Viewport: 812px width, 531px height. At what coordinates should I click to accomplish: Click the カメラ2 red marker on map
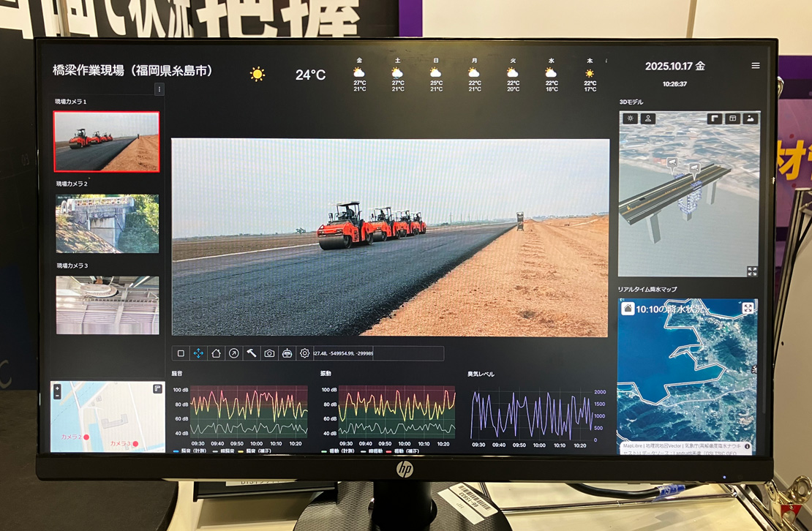[86, 437]
